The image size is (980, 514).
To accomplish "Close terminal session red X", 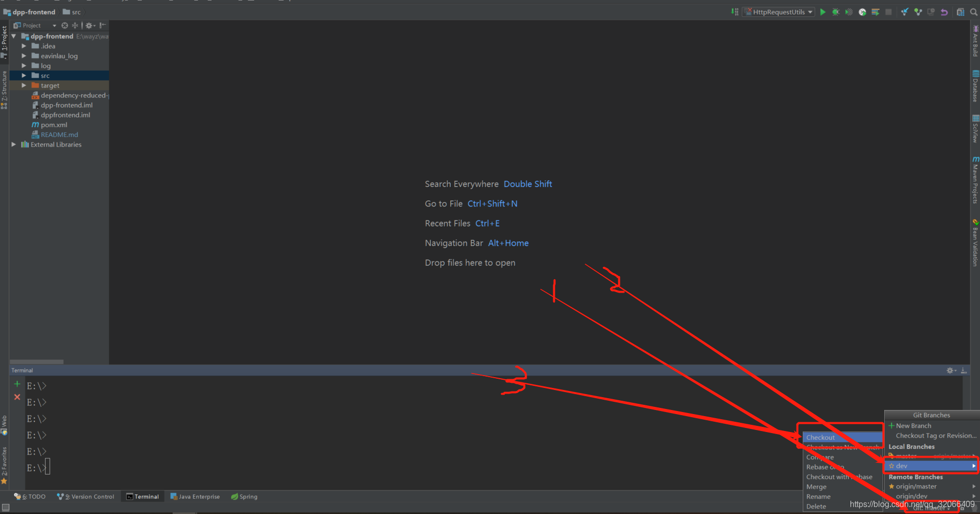I will 17,397.
